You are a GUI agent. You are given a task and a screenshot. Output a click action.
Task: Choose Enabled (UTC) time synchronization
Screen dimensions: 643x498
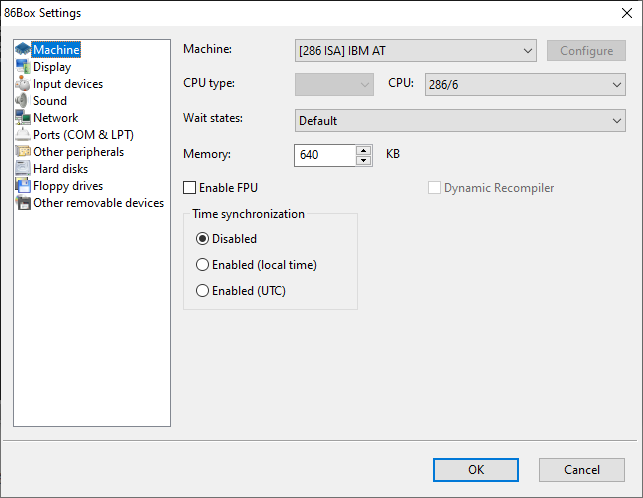tap(202, 291)
